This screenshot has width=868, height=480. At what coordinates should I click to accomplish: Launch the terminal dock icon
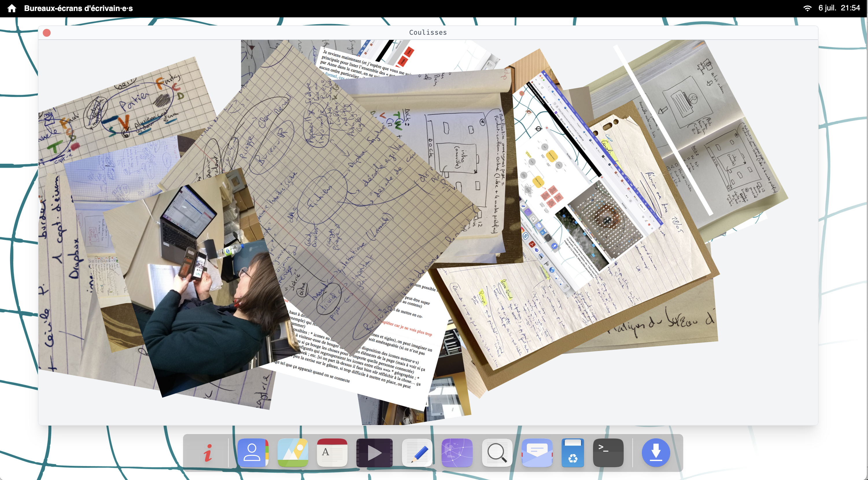[x=608, y=453]
